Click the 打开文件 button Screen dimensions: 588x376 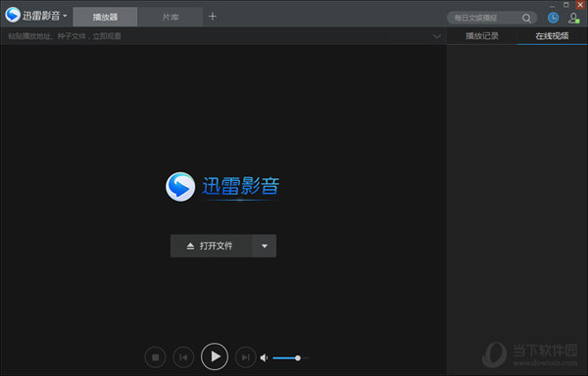[x=212, y=246]
